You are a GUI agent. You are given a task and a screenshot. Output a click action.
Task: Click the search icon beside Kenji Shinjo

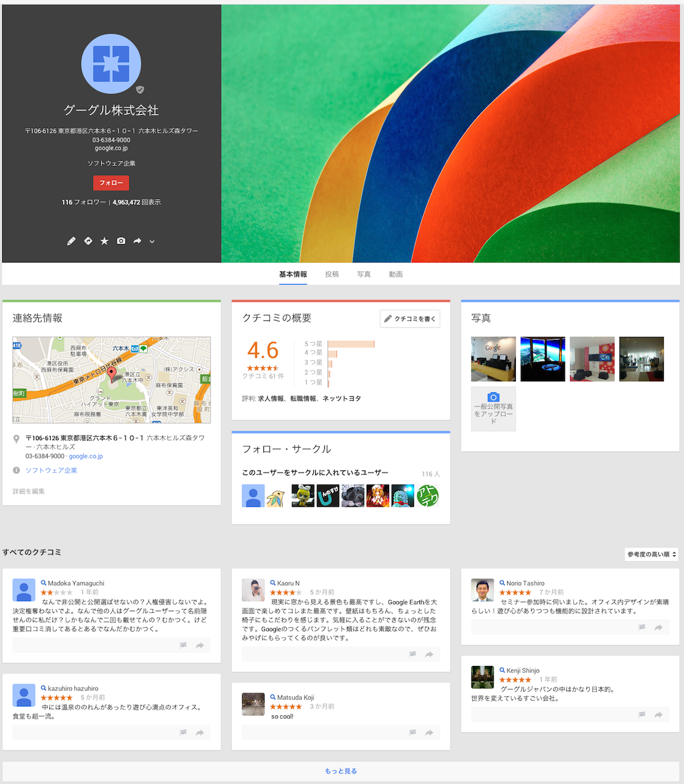502,670
